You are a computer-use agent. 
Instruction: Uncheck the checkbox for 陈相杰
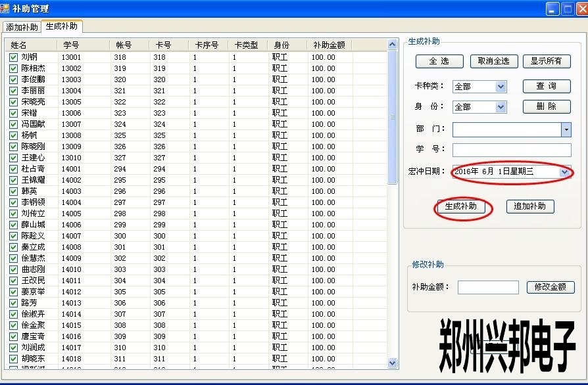click(14, 68)
